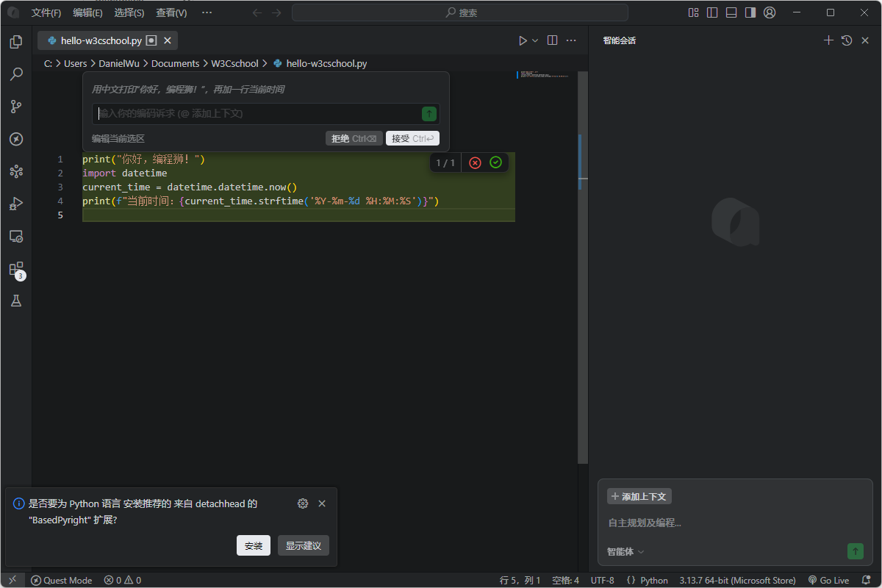
Task: Open the 选择(S) menu
Action: pos(129,12)
